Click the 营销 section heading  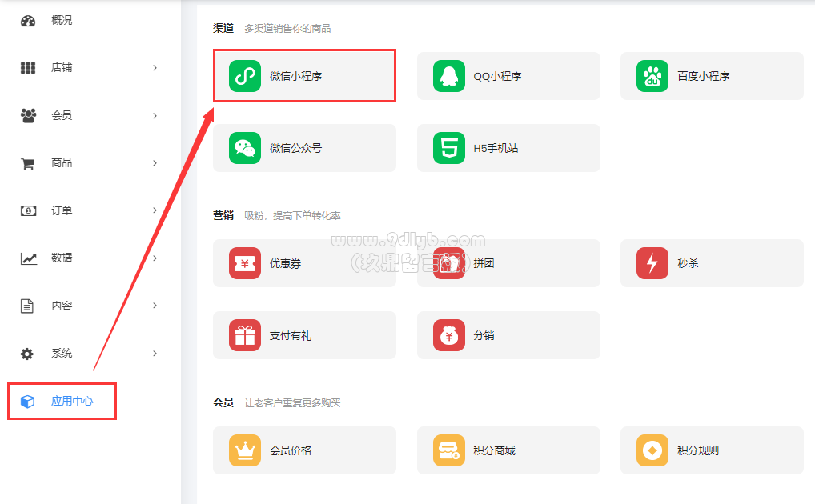[x=223, y=215]
